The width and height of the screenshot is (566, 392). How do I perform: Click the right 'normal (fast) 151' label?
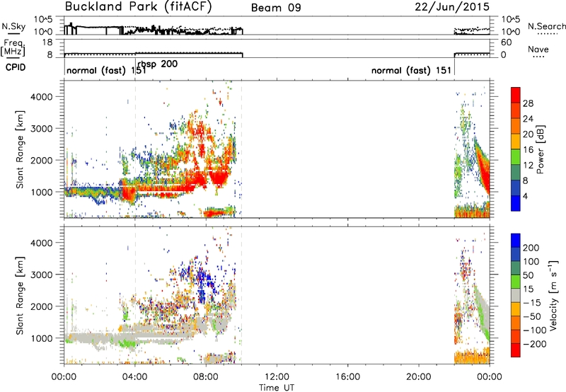tap(411, 70)
